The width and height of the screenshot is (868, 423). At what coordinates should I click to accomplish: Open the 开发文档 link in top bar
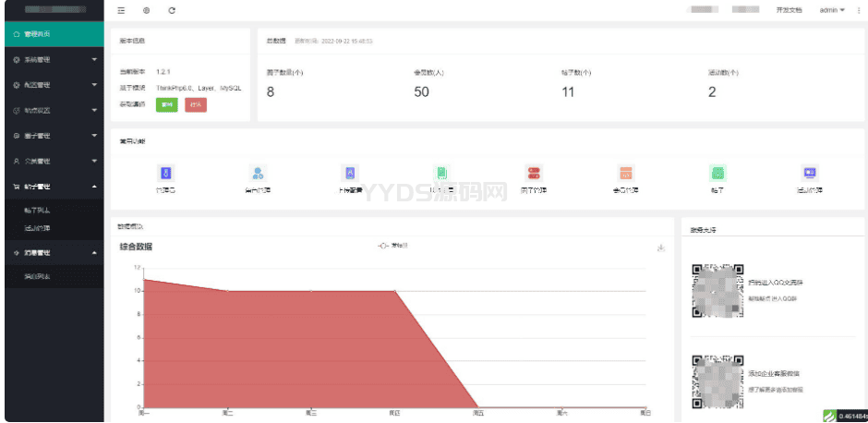[789, 10]
